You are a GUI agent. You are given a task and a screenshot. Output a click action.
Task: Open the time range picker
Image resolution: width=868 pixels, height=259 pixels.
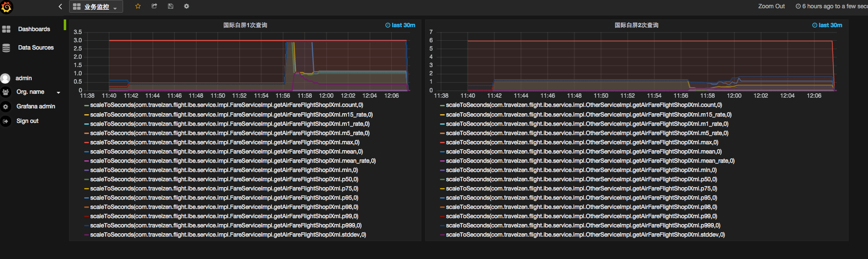pos(832,6)
